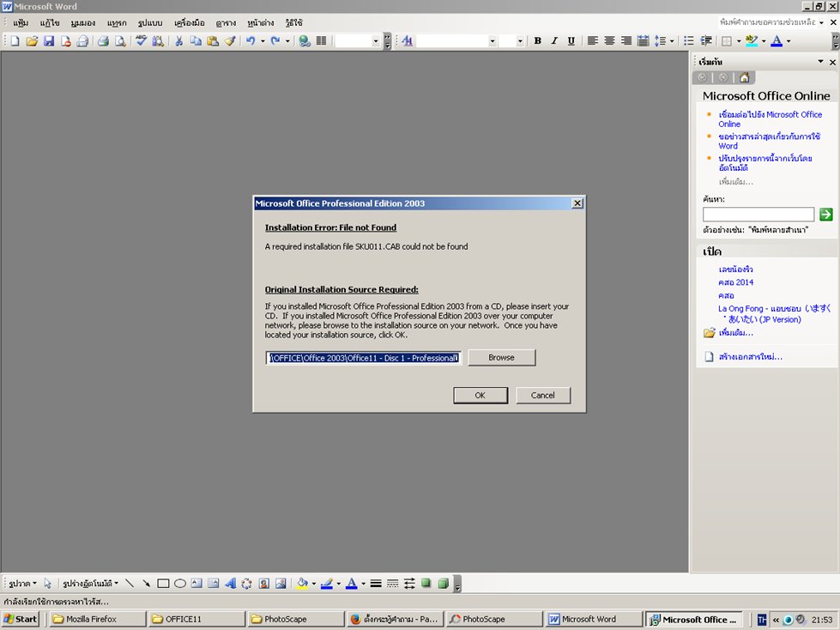Insert WordArt from drawing toolbar
Viewport: 840px width, 630px height.
(x=230, y=584)
